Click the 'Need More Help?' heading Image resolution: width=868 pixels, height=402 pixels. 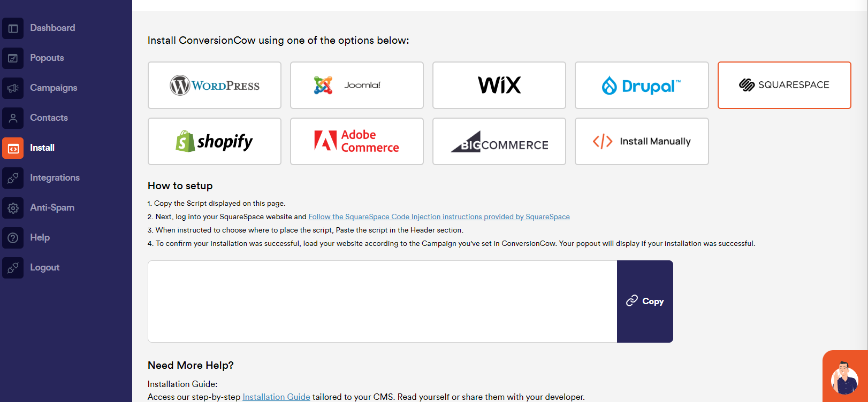191,365
